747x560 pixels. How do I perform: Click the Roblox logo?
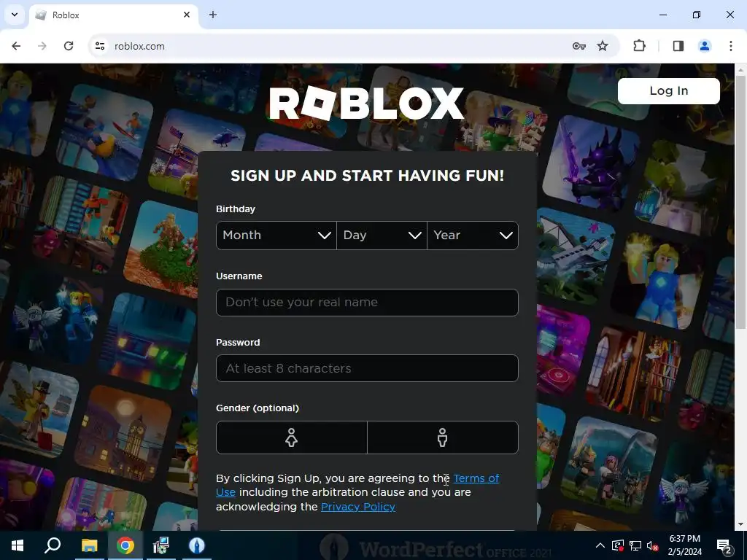366,103
